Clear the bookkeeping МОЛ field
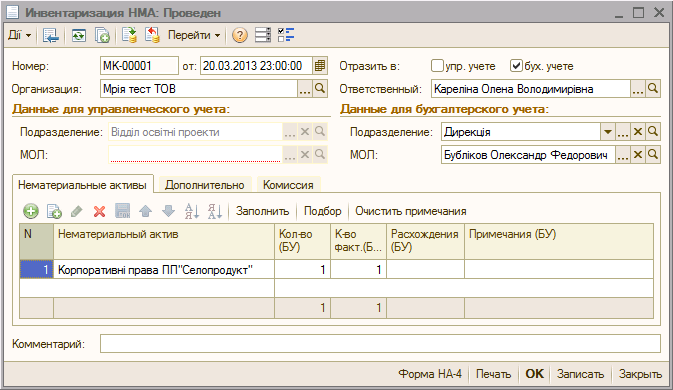Screen dimensions: 673x390 pos(638,154)
